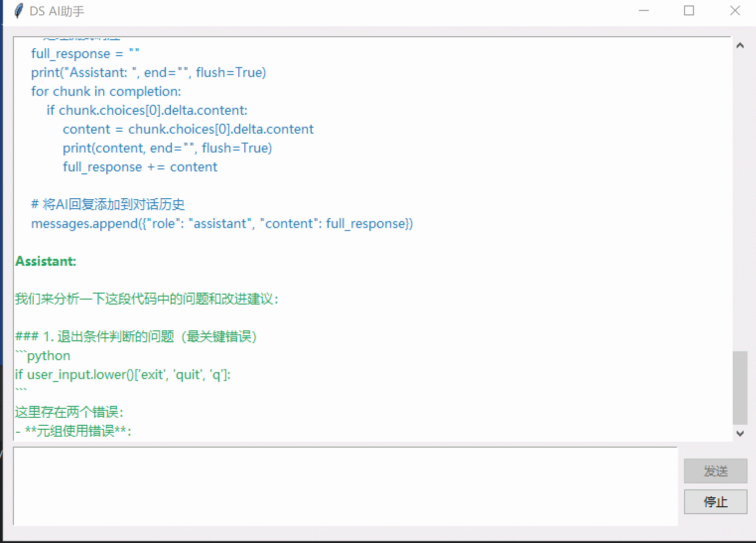The width and height of the screenshot is (756, 543).
Task: Click the DS AI助手 feather app icon
Action: click(18, 11)
